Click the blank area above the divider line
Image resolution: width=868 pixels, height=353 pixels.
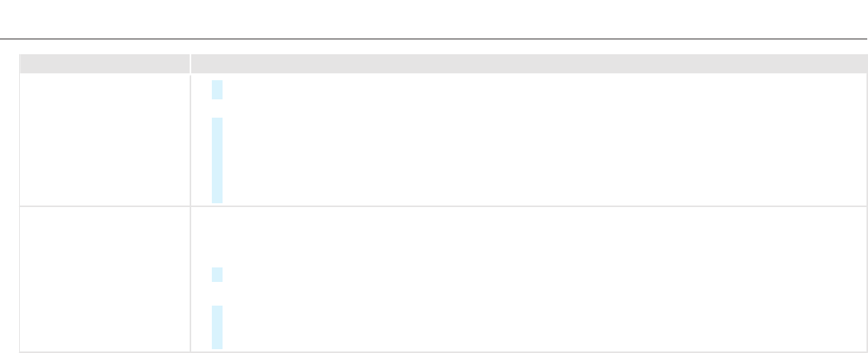pos(434,18)
